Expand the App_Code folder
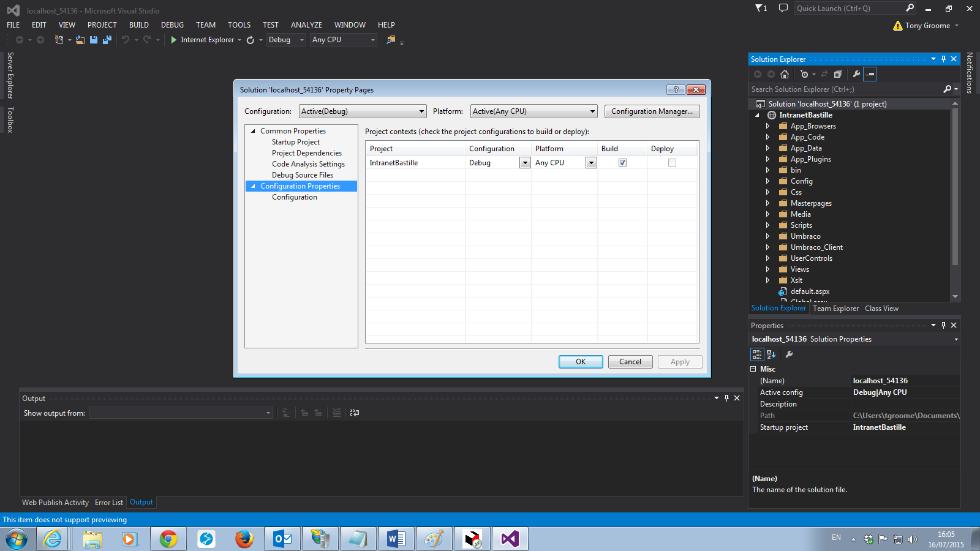This screenshot has height=551, width=980. [x=767, y=137]
